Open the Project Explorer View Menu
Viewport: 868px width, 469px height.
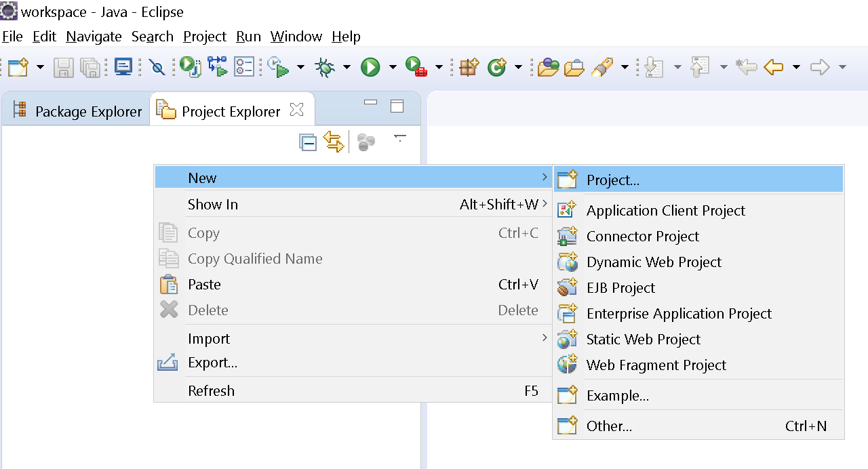tap(400, 138)
